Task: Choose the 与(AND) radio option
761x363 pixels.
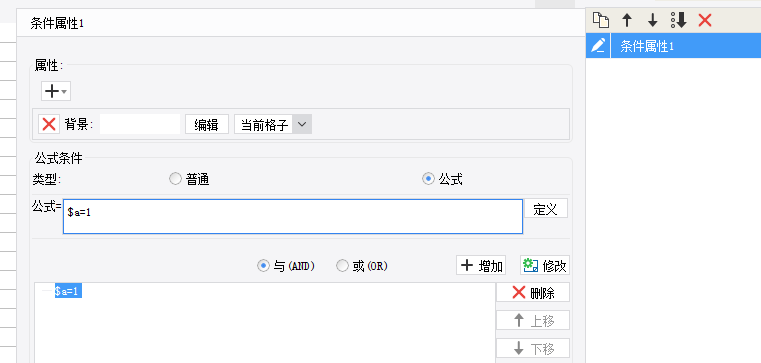Action: 263,266
